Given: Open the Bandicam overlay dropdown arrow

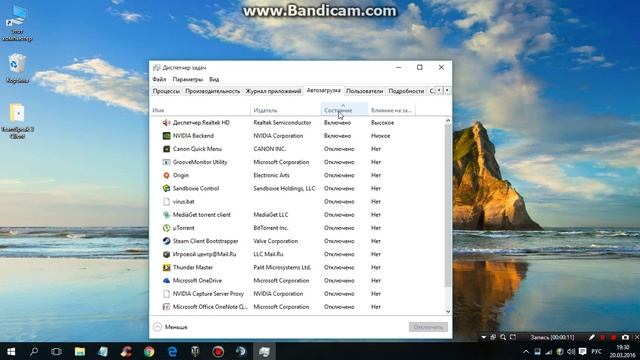Looking at the screenshot, I should [x=483, y=337].
